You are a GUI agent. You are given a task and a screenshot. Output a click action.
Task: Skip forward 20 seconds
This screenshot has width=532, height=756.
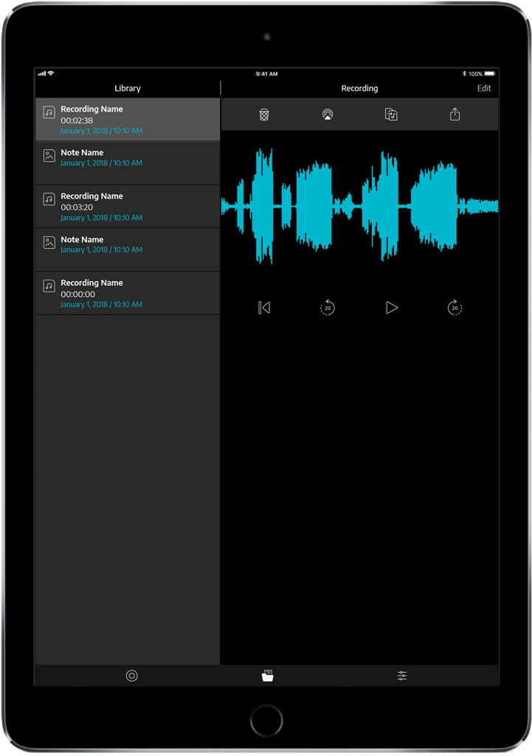point(455,308)
